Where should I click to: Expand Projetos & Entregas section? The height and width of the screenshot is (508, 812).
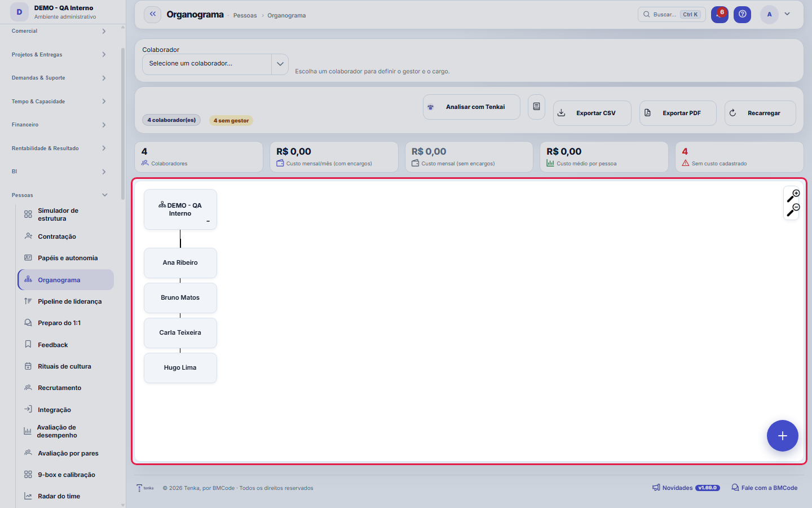(x=59, y=55)
